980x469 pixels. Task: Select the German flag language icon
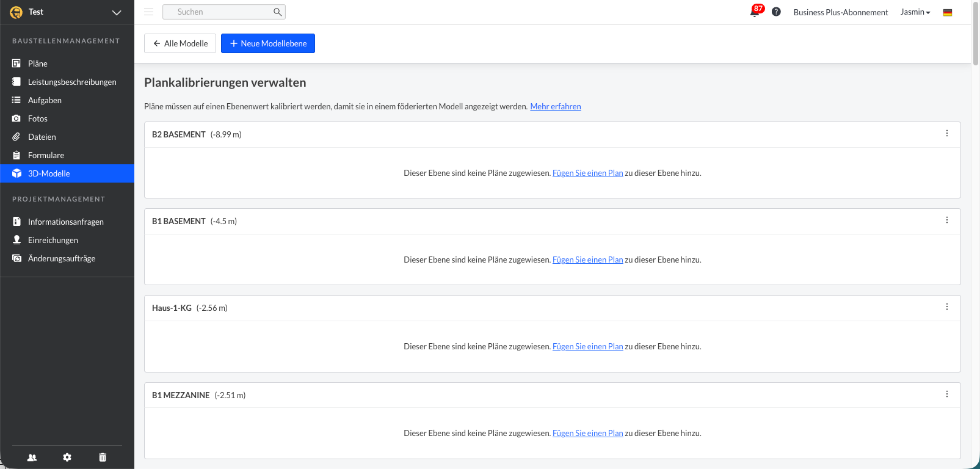[x=947, y=12]
